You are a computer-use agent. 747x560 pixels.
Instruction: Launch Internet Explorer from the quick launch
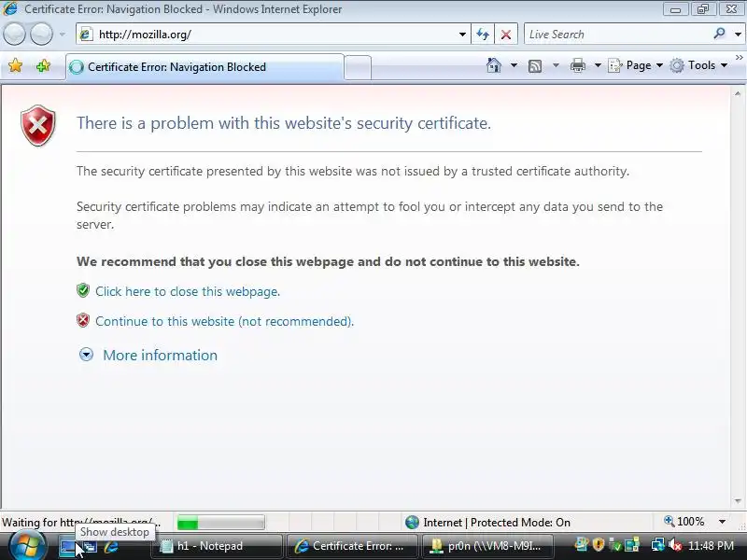(x=111, y=546)
